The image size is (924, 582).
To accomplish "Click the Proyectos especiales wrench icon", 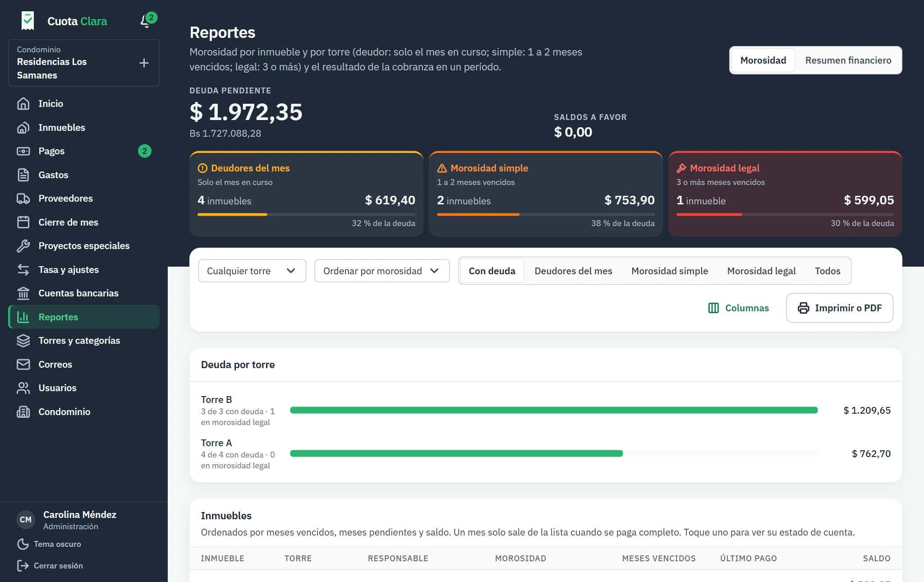I will click(x=23, y=246).
